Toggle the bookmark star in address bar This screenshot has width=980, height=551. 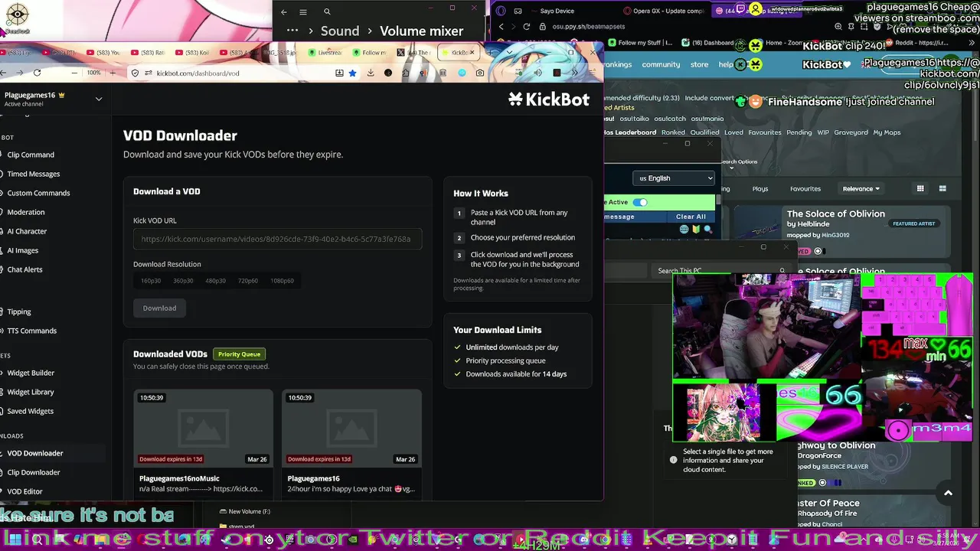click(352, 73)
